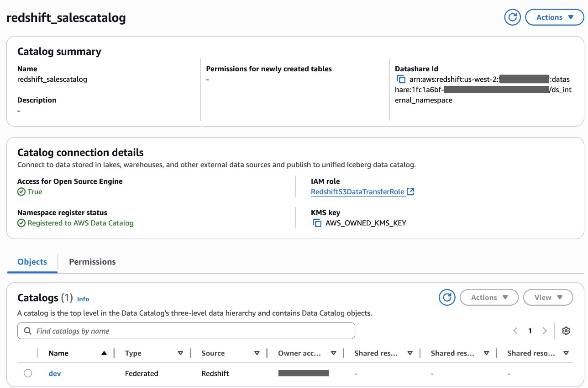Click the magnifier icon in search box
588x388 pixels.
(28, 331)
